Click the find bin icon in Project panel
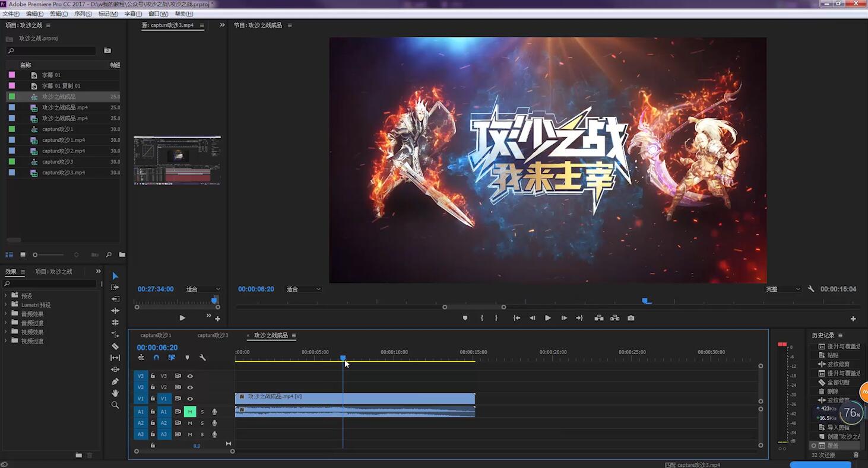Viewport: 868px width, 468px height. [x=107, y=51]
